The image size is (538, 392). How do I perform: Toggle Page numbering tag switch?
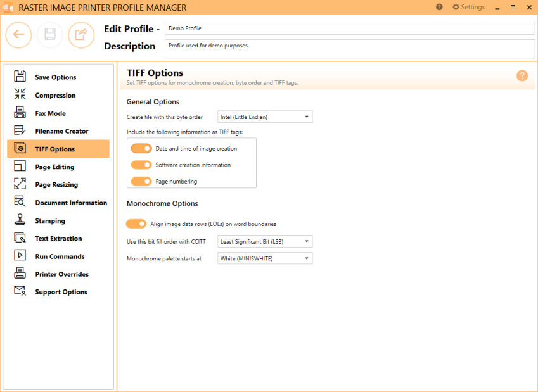141,181
